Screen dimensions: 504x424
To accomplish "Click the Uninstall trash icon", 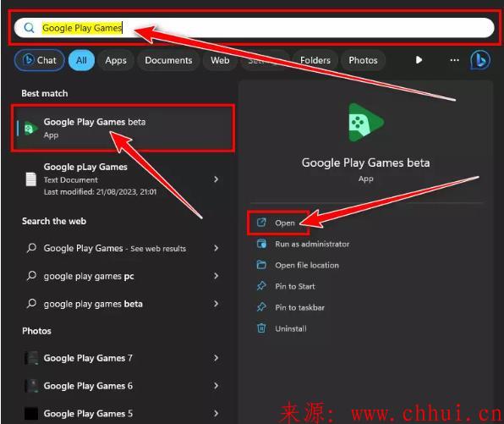I will [261, 328].
